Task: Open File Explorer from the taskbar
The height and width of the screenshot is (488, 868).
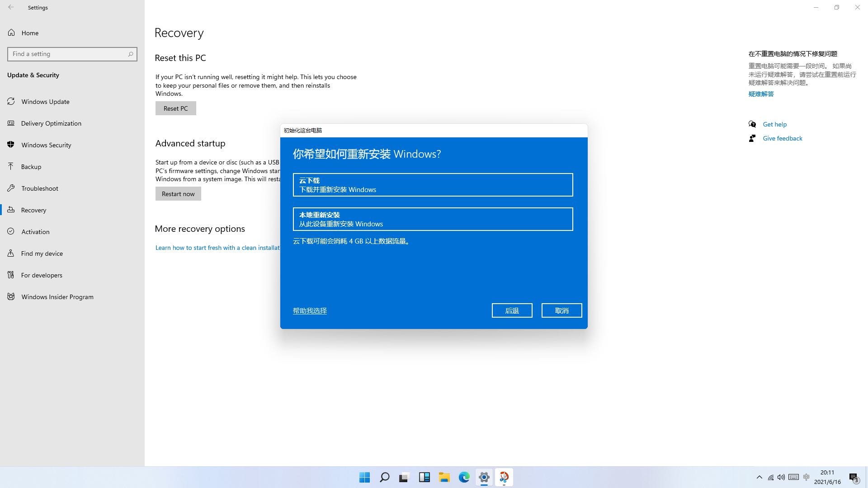Action: click(444, 477)
